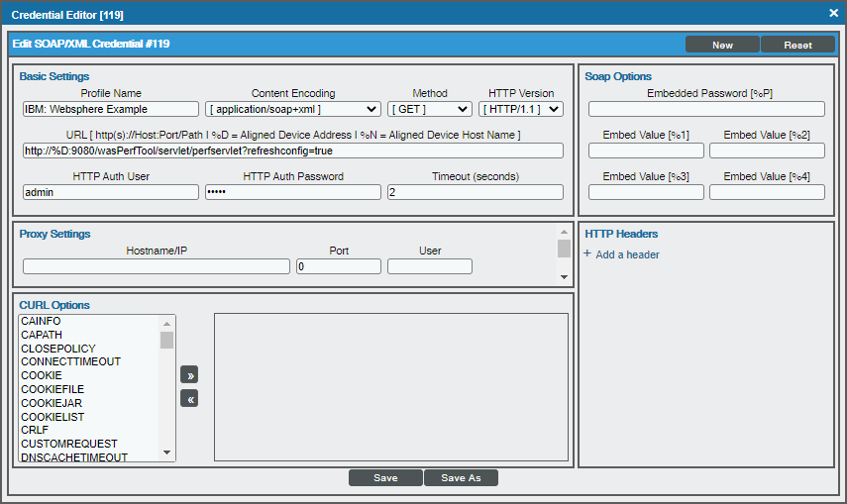
Task: Click the Timeout seconds field
Action: pos(476,192)
